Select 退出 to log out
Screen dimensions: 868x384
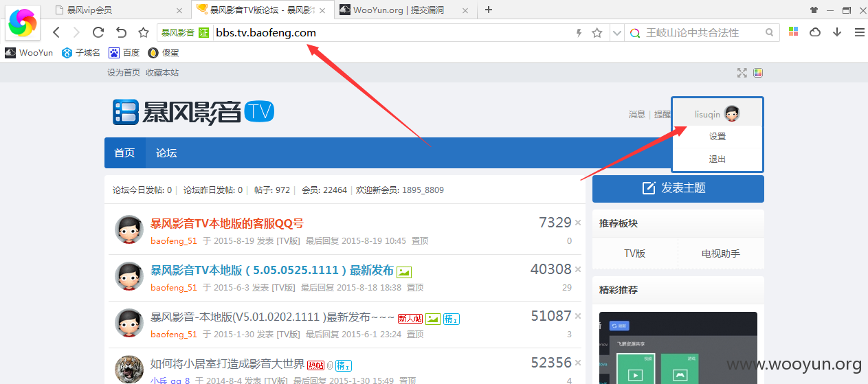(x=717, y=159)
